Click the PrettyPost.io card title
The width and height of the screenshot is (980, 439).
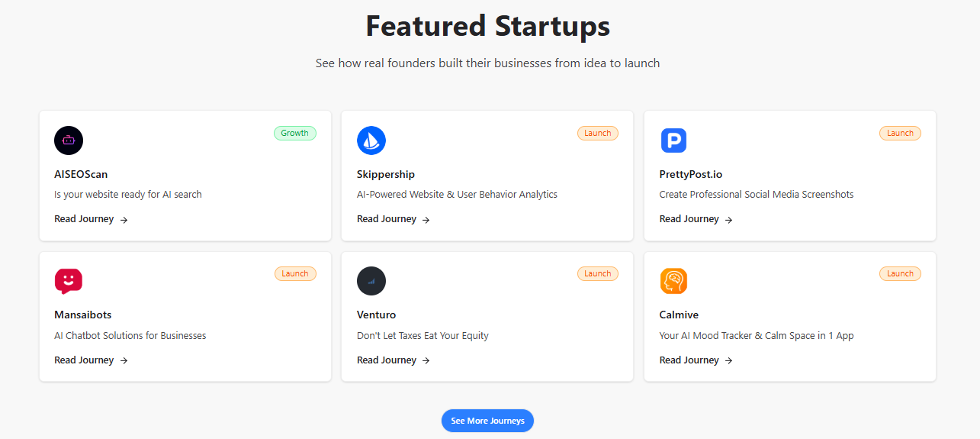pos(691,174)
